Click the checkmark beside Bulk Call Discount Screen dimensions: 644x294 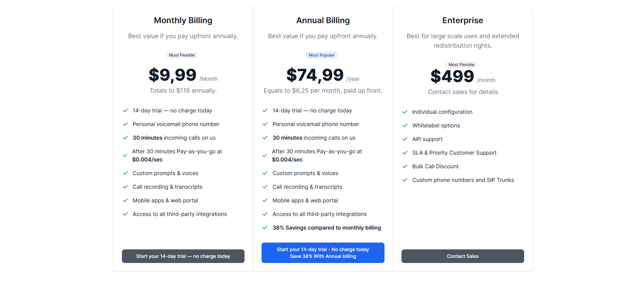point(405,166)
